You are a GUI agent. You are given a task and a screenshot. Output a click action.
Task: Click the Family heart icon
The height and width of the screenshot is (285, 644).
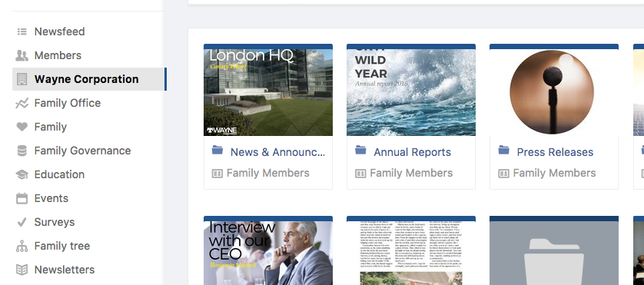pyautogui.click(x=22, y=127)
